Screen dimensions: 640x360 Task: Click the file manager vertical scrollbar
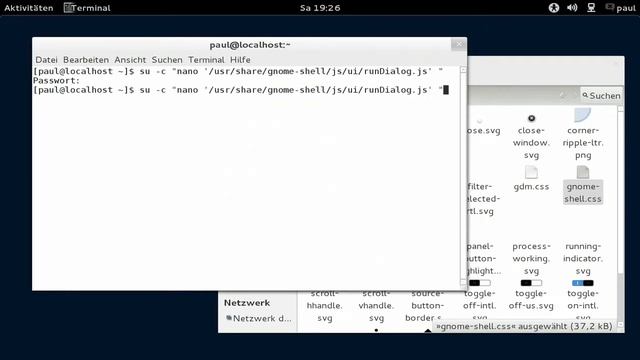pyautogui.click(x=620, y=216)
